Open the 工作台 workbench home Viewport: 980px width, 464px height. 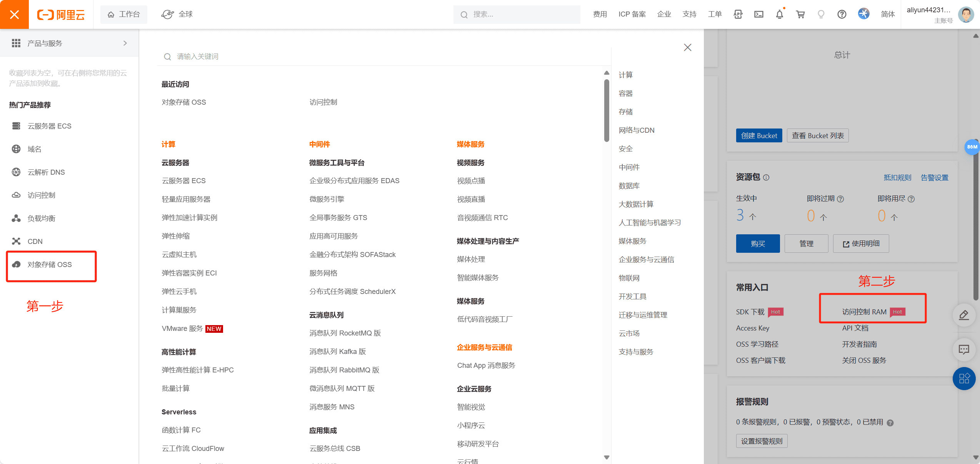123,14
